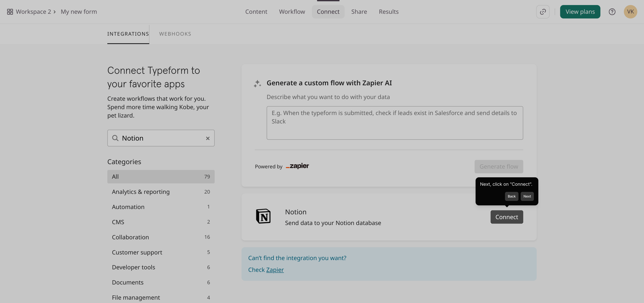Screen dimensions: 644x303
Task: Click Back in the tooltip
Action: (511, 196)
